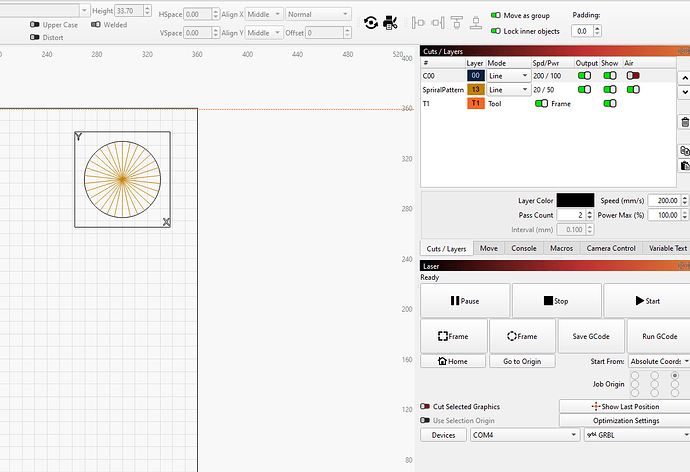690x472 pixels.
Task: Toggle Show for T1 tool layer
Action: point(610,103)
